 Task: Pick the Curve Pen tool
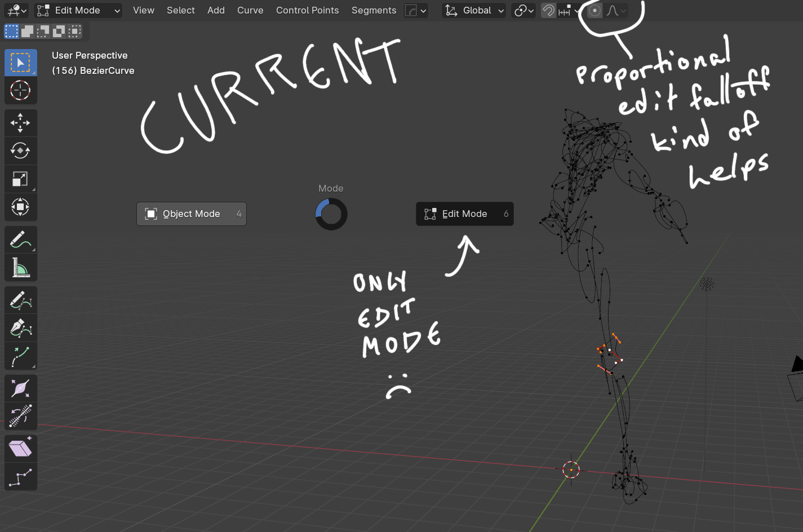[21, 328]
